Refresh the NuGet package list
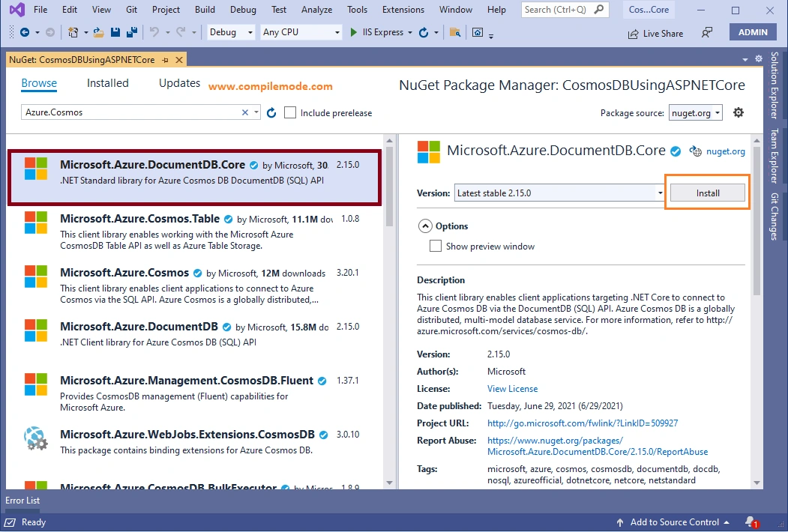 coord(271,112)
